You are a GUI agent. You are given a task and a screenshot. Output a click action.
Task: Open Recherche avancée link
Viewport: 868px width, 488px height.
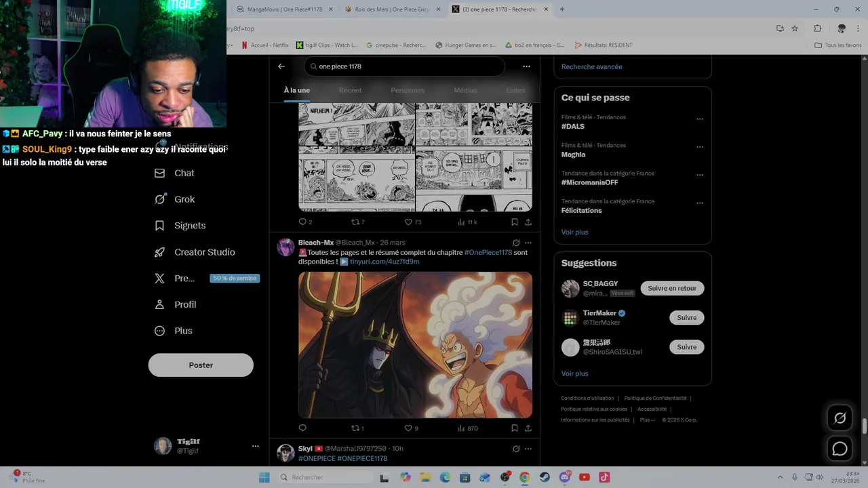pyautogui.click(x=591, y=66)
